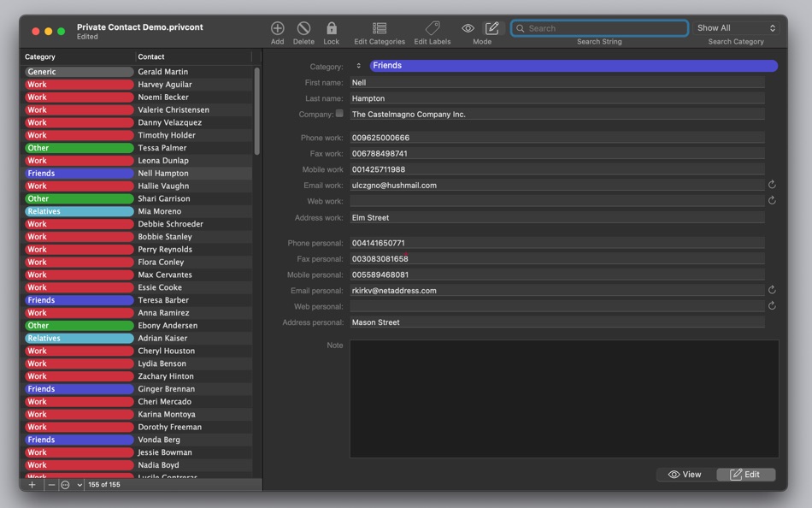This screenshot has height=508, width=812.
Task: Select contact Adrian Kaiser
Action: (162, 338)
